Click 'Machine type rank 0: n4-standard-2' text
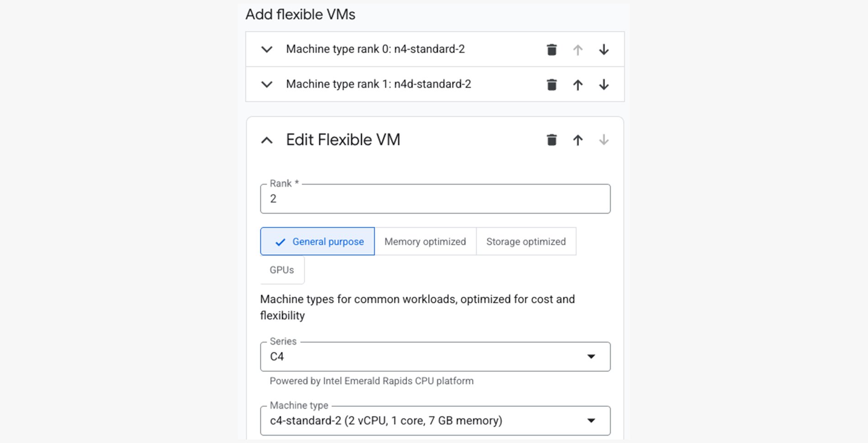 point(376,49)
